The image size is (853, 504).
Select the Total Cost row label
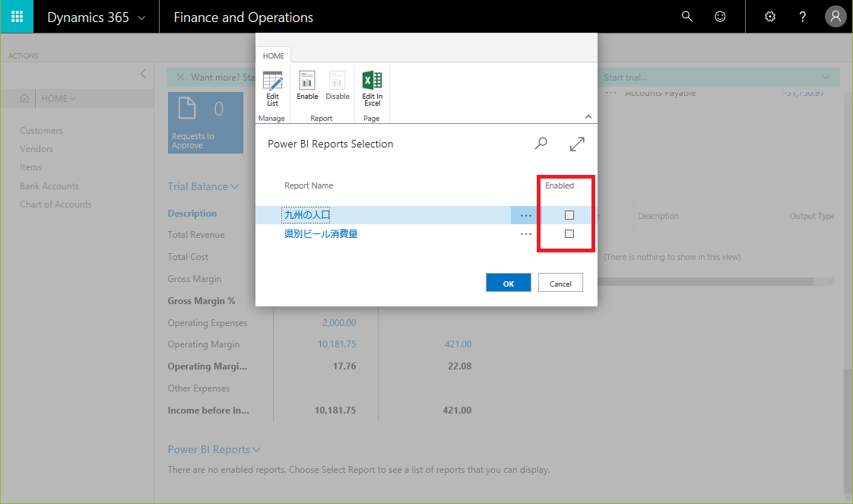point(188,257)
